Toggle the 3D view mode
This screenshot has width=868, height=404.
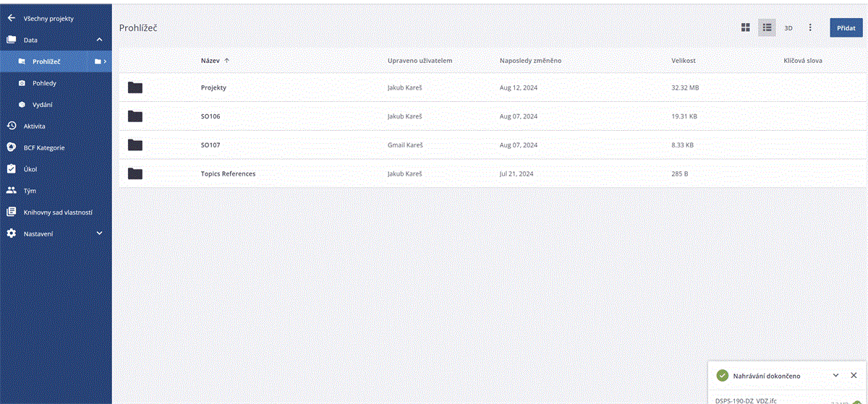(788, 27)
